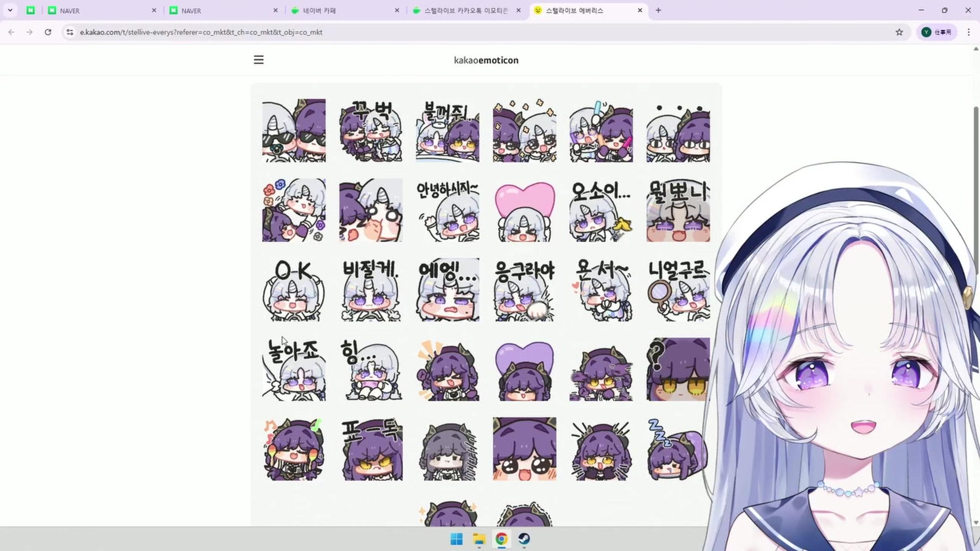Screen dimensions: 980x551
Task: View site information icon in address bar
Action: coord(70,32)
